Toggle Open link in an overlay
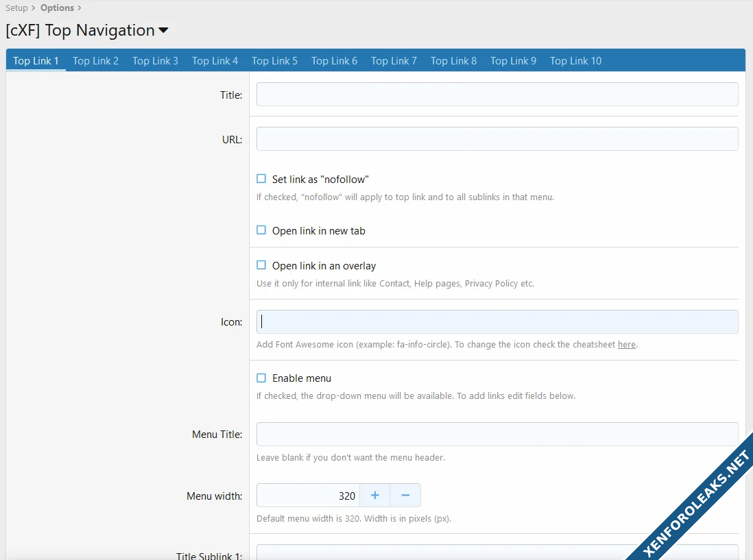753x560 pixels. 261,265
